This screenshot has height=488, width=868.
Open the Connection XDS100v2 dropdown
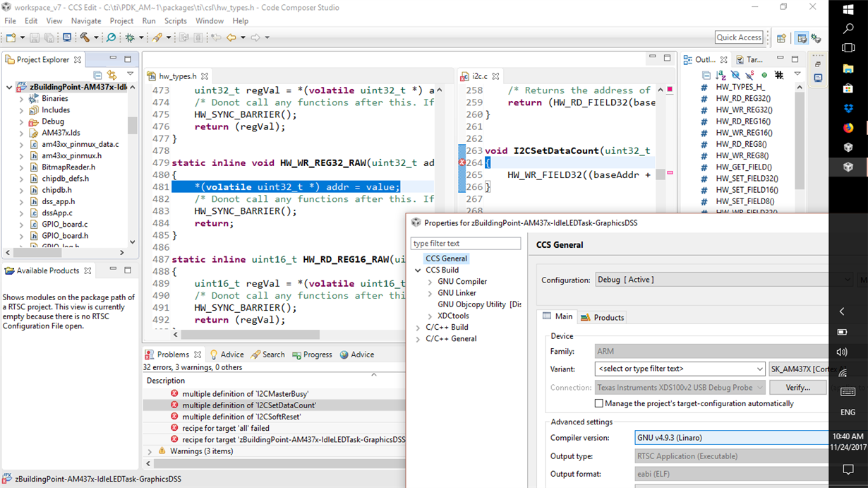point(680,388)
